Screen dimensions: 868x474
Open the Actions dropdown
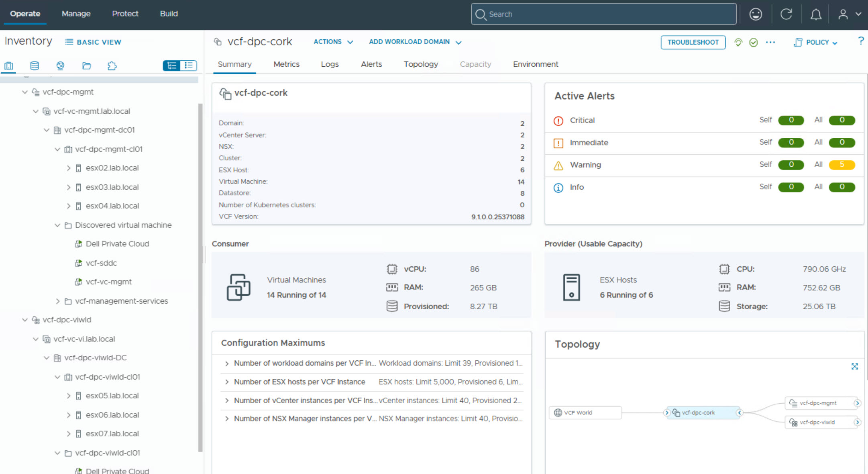tap(333, 42)
